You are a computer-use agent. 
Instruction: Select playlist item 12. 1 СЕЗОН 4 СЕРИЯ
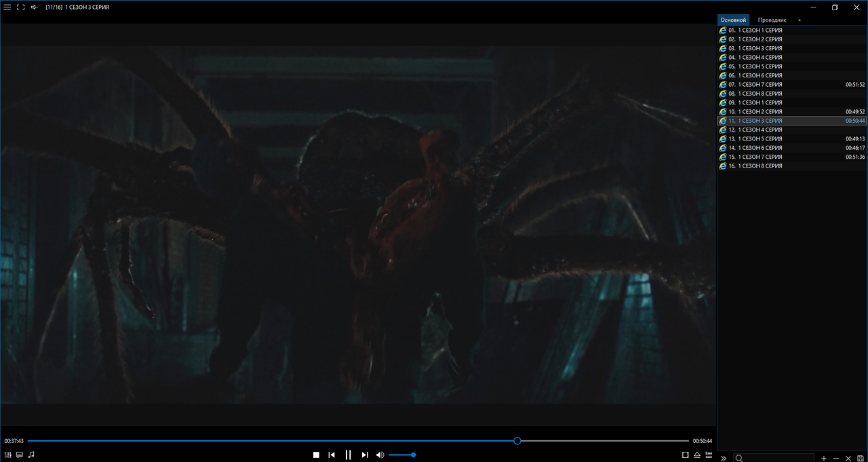[x=792, y=130]
